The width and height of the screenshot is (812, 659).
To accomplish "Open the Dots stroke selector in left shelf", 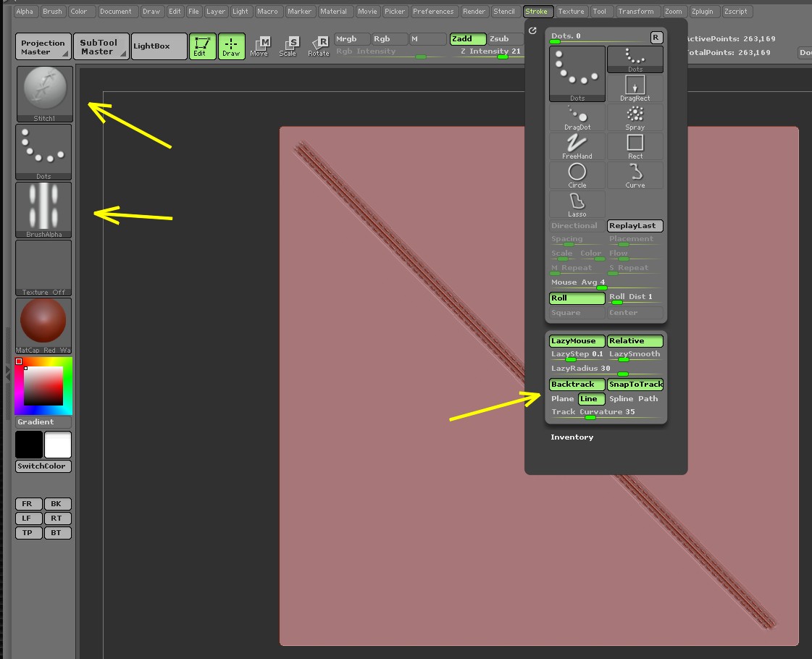I will pyautogui.click(x=43, y=152).
